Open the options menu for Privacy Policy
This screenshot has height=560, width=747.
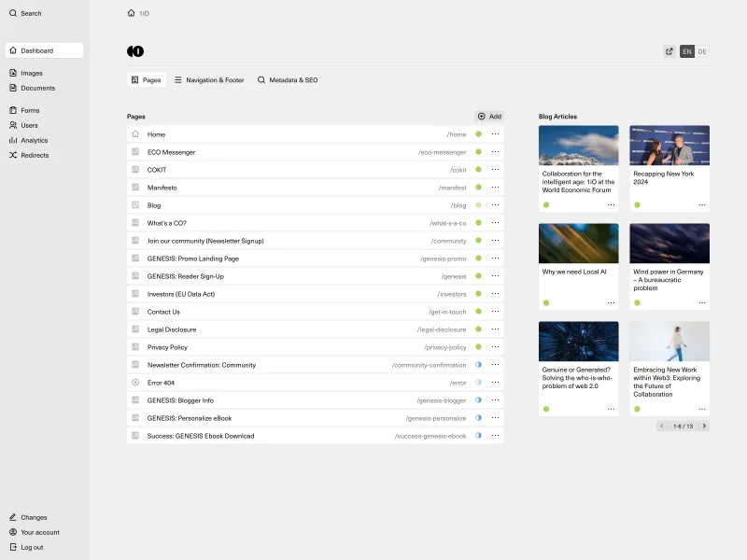point(495,347)
